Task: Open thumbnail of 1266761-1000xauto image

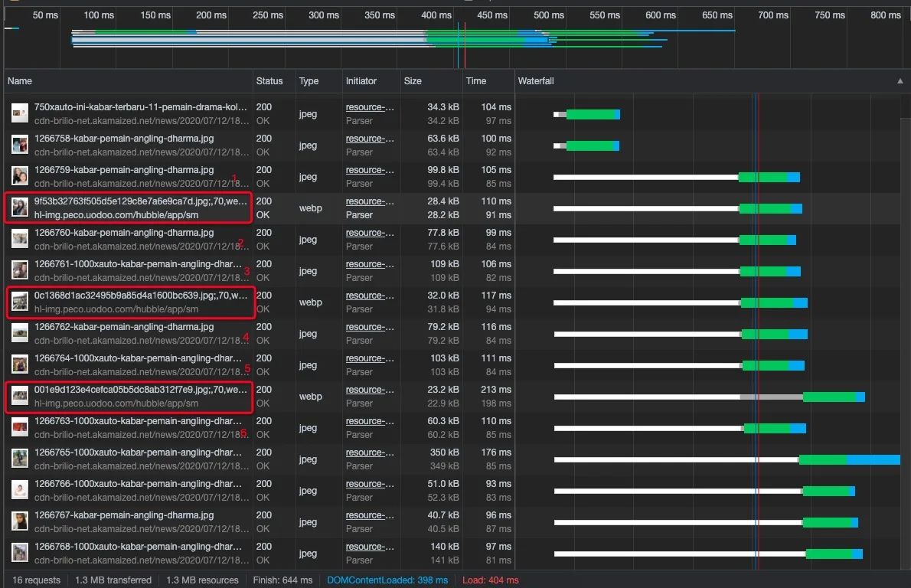Action: tap(20, 270)
